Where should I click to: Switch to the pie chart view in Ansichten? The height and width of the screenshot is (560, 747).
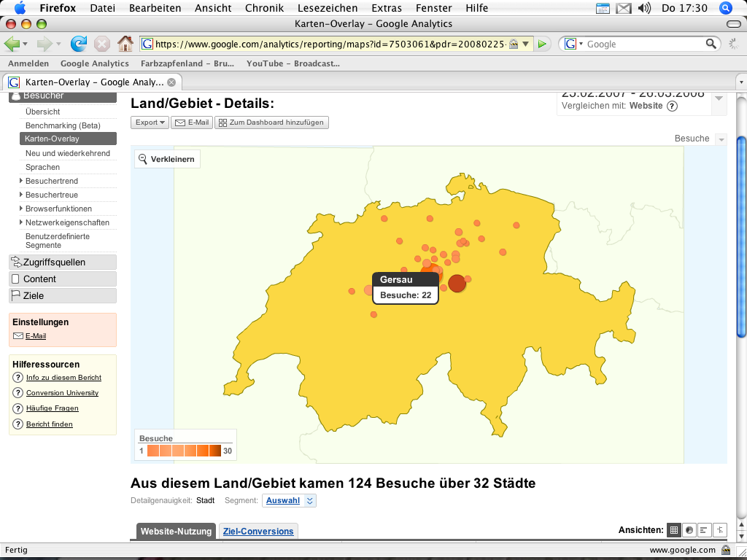(x=689, y=529)
